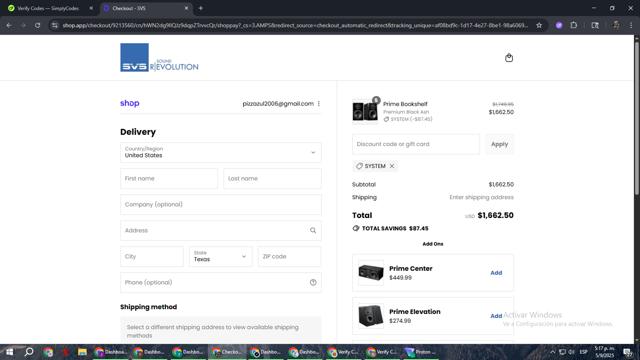Image resolution: width=640 pixels, height=360 pixels.
Task: Go back in browser history
Action: tap(9, 25)
